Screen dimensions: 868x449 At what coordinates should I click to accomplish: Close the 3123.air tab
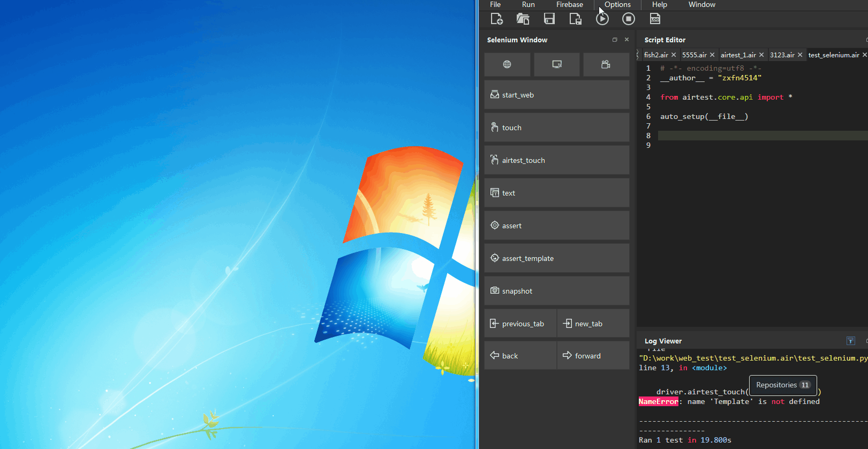click(800, 55)
